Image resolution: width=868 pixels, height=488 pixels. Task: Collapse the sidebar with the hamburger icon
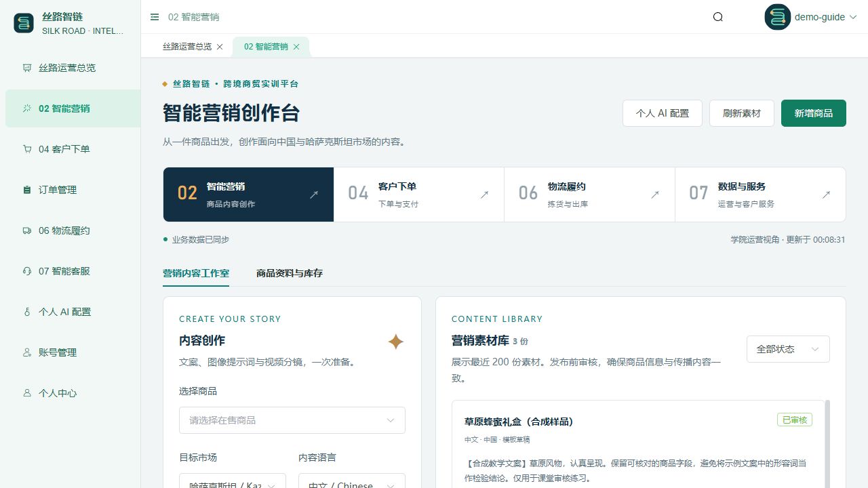[155, 17]
